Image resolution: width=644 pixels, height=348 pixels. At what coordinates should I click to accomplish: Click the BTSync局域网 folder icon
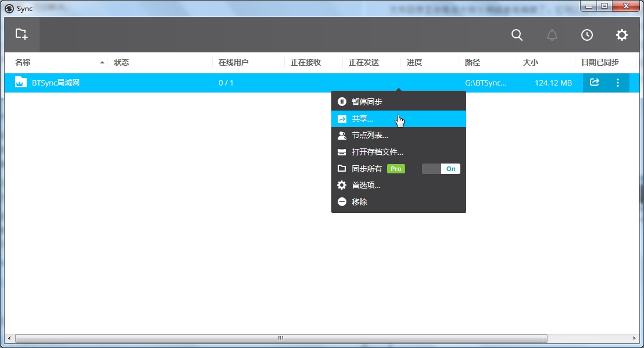click(x=20, y=82)
